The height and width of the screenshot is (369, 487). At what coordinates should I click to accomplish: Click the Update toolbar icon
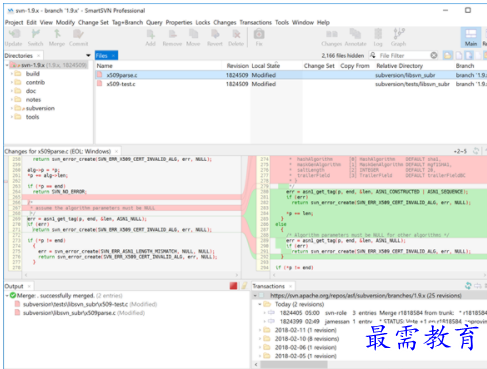(14, 38)
